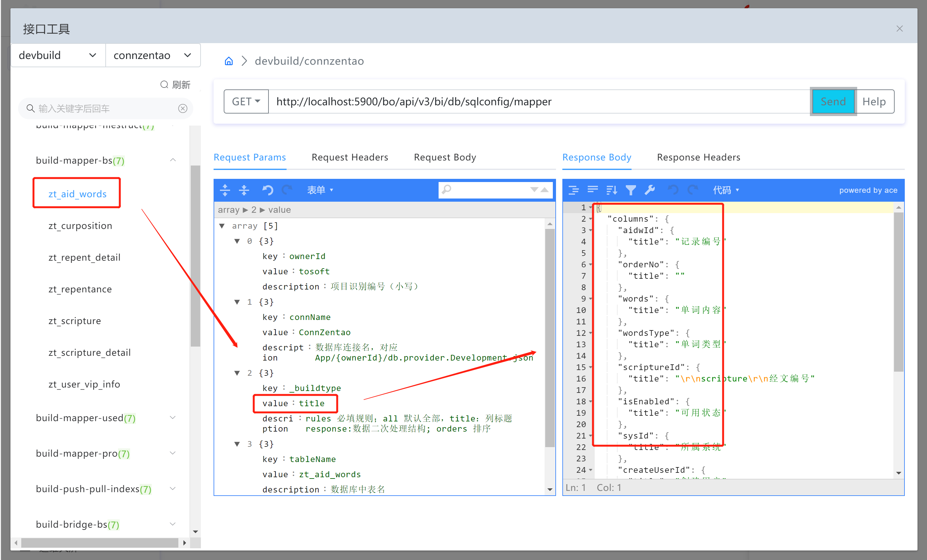Screen dimensions: 927x560
Task: Click the Help button
Action: pyautogui.click(x=874, y=101)
